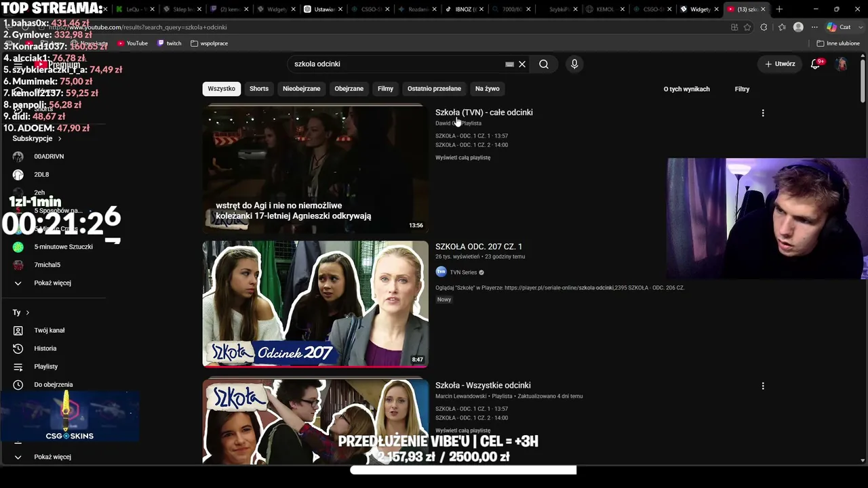Select the Ostatnio przesłane filter chip
The width and height of the screenshot is (868, 488).
point(434,89)
